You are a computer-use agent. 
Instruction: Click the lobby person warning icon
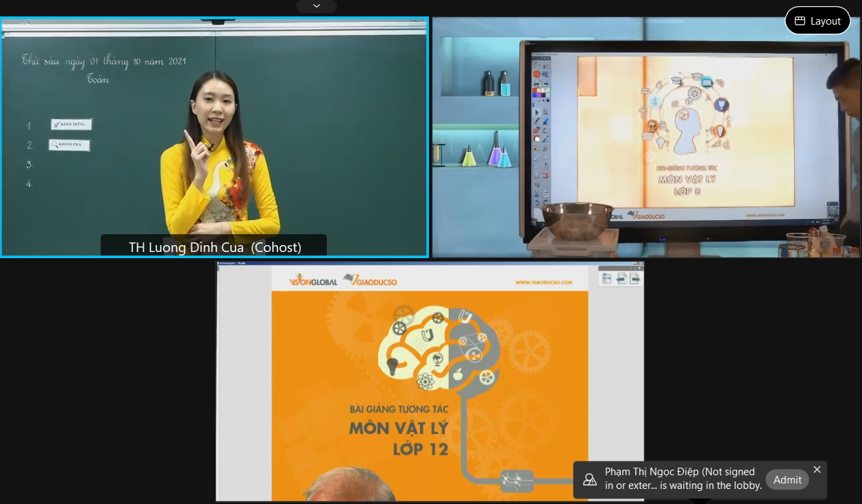[590, 480]
